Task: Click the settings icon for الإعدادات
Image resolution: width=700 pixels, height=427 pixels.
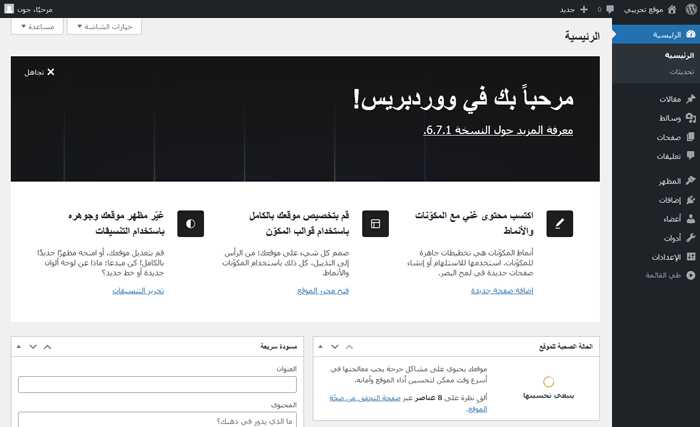Action: pos(691,256)
